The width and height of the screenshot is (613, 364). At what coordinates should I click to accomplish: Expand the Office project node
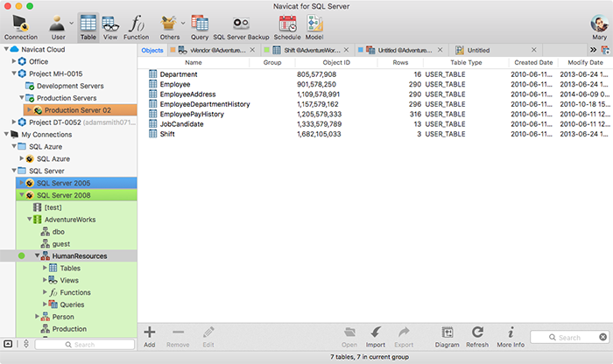point(14,61)
